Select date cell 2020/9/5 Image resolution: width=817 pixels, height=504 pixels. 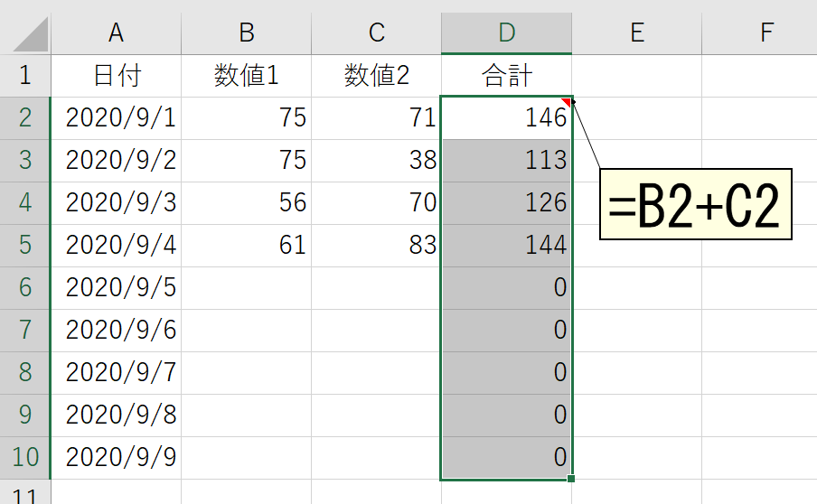click(x=117, y=288)
